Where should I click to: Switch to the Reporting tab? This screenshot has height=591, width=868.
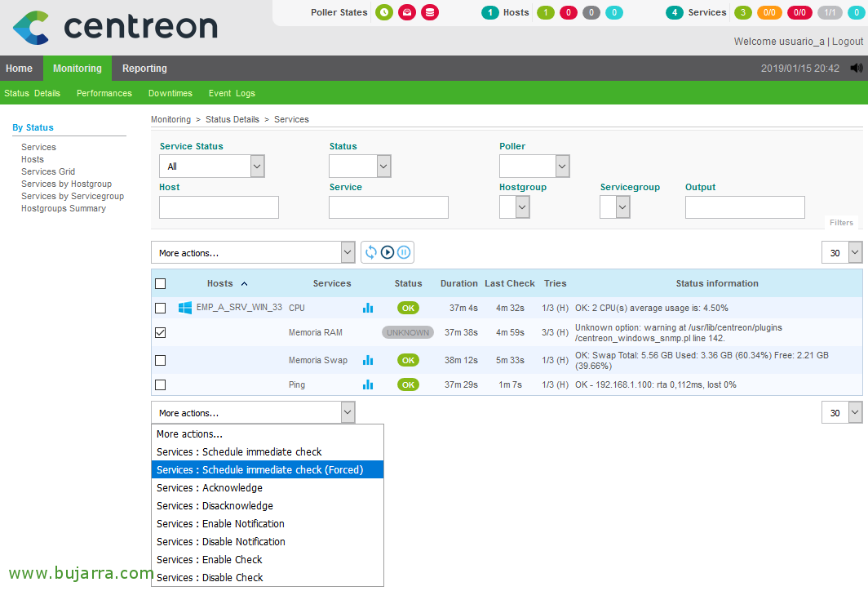pos(144,69)
